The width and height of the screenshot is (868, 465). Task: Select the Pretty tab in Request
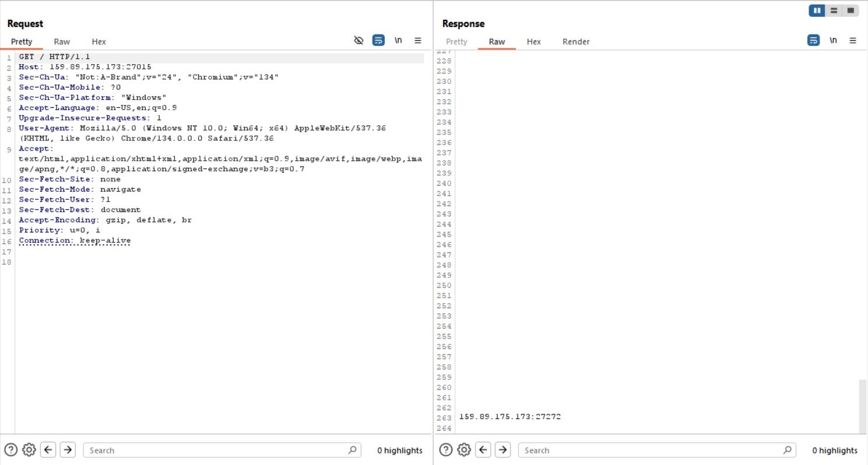click(x=22, y=42)
